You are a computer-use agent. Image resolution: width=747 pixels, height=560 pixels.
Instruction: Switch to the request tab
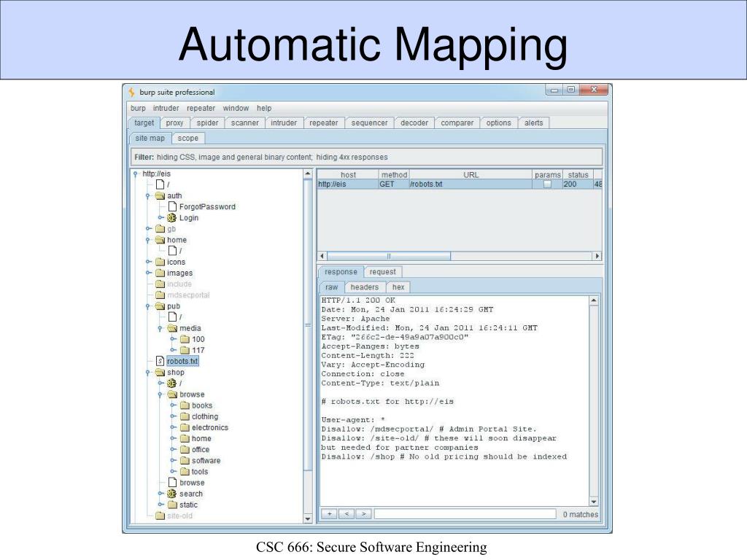[382, 272]
